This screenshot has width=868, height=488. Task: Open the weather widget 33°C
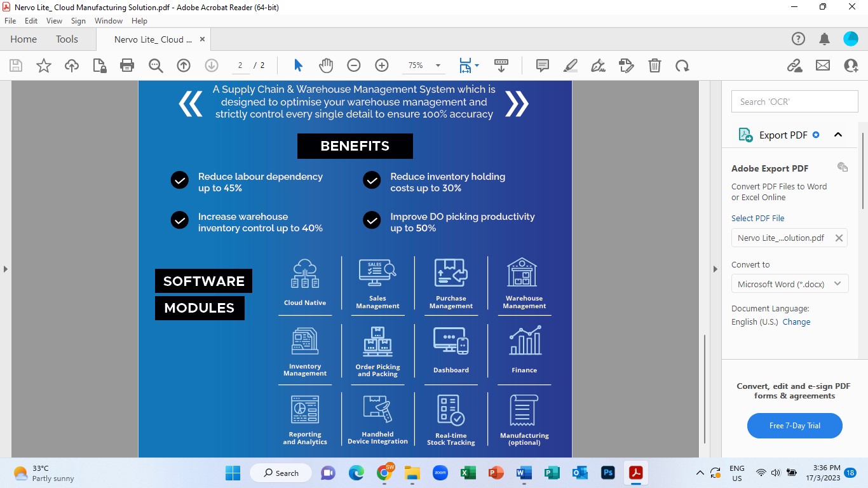tap(44, 473)
